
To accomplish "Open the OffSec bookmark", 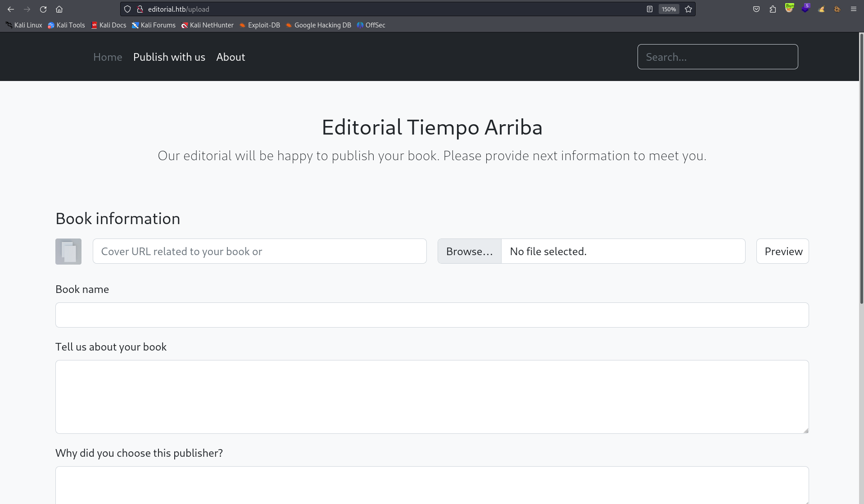I will pyautogui.click(x=371, y=25).
